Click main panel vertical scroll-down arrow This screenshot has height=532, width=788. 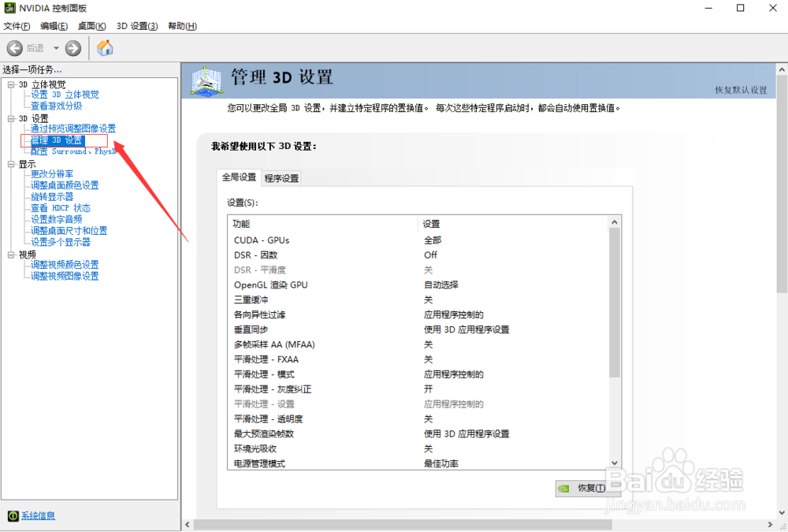[782, 513]
